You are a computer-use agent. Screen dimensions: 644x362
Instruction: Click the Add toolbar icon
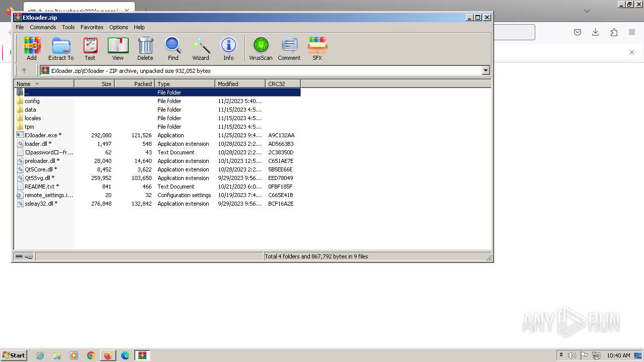(32, 49)
